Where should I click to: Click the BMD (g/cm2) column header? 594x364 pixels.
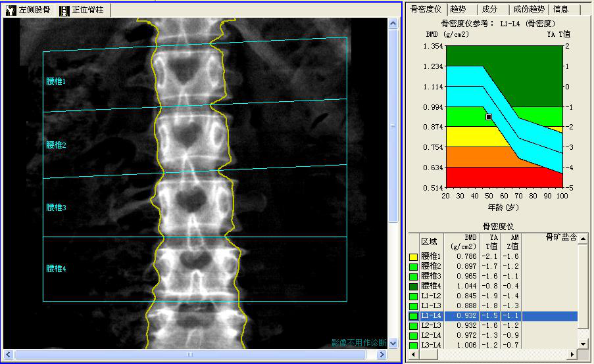461,242
